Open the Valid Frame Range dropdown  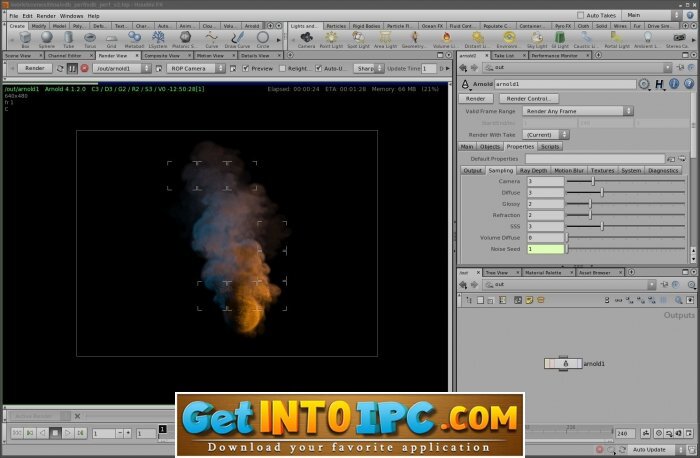[578, 111]
